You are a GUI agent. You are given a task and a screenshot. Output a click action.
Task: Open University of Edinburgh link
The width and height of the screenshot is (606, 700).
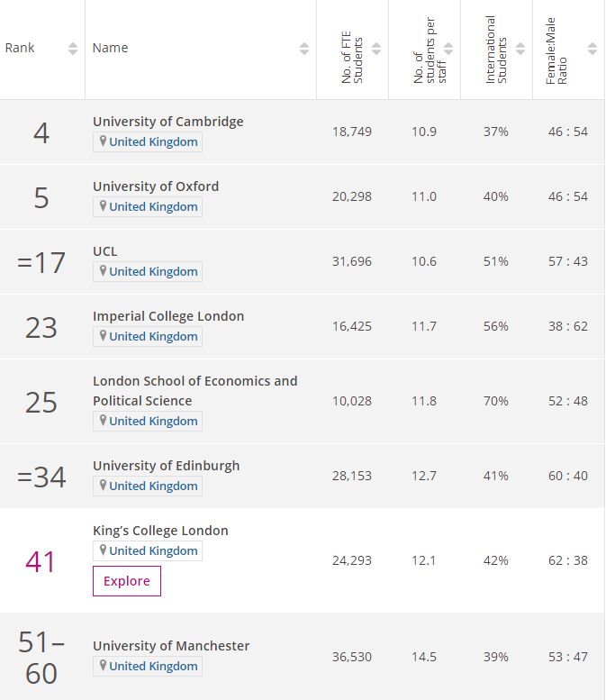pyautogui.click(x=166, y=466)
